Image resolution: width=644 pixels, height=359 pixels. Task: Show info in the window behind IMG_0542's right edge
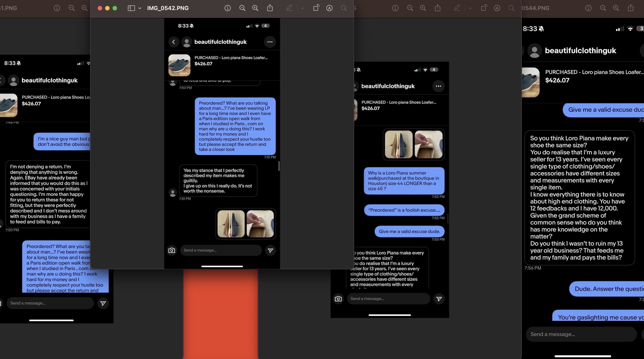coord(395,8)
